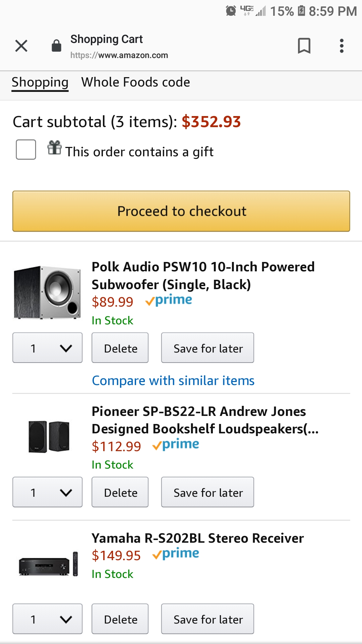Tap the battery icon in status bar
The height and width of the screenshot is (644, 362).
[301, 11]
